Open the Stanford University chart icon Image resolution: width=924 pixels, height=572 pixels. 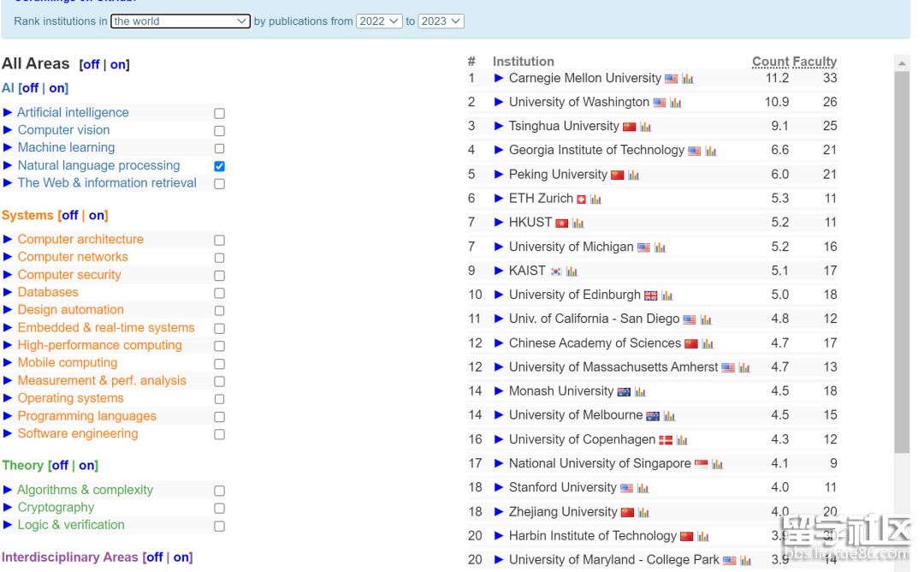click(643, 488)
